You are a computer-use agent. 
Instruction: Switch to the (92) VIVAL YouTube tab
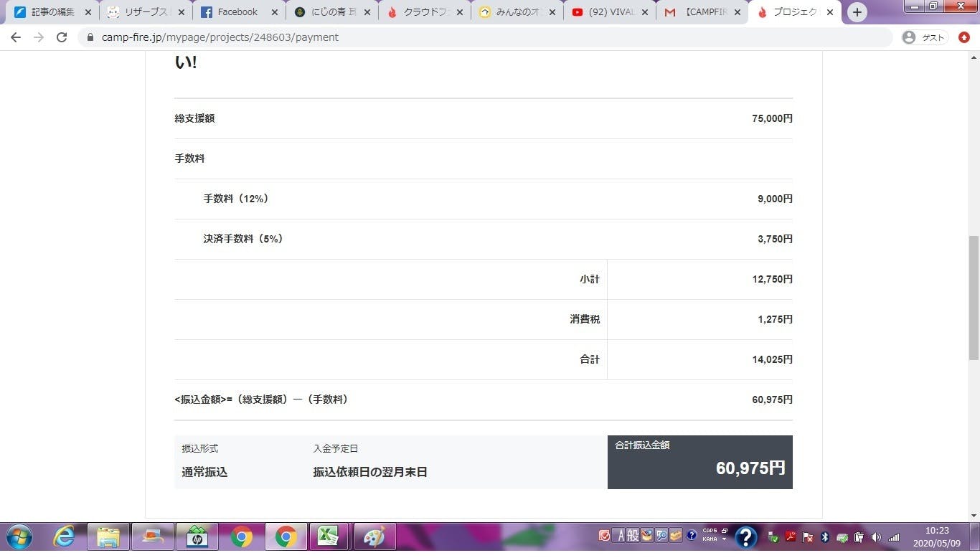pyautogui.click(x=610, y=12)
